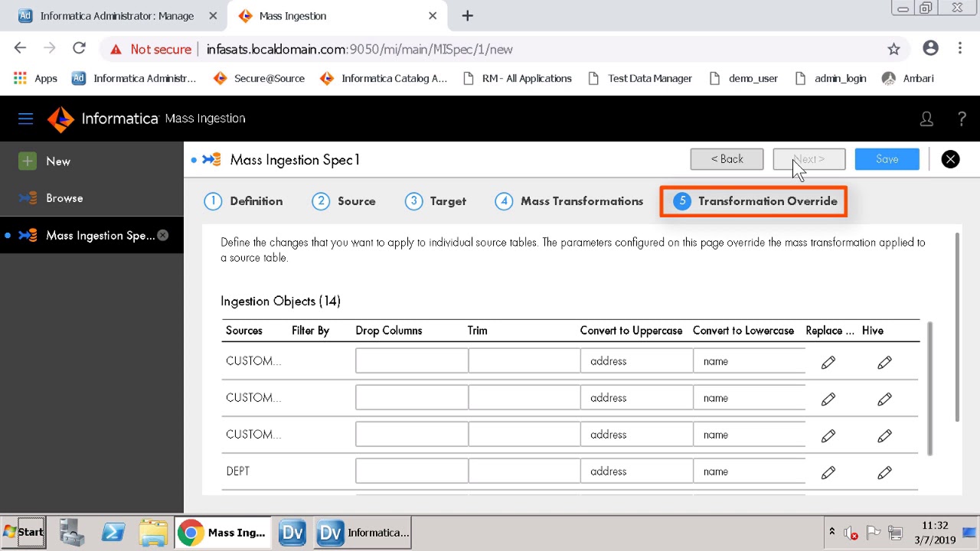Go to step 2 Source
This screenshot has width=980, height=551.
pyautogui.click(x=344, y=201)
